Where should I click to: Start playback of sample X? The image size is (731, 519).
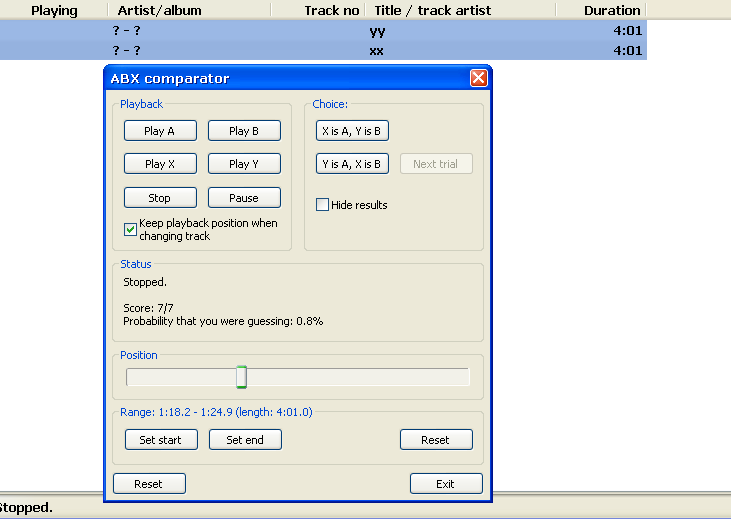coord(160,164)
